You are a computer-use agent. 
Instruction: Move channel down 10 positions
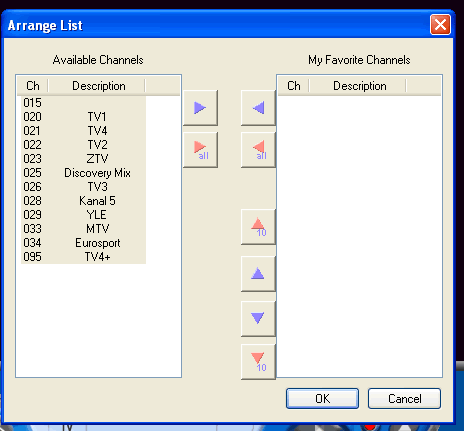(258, 362)
